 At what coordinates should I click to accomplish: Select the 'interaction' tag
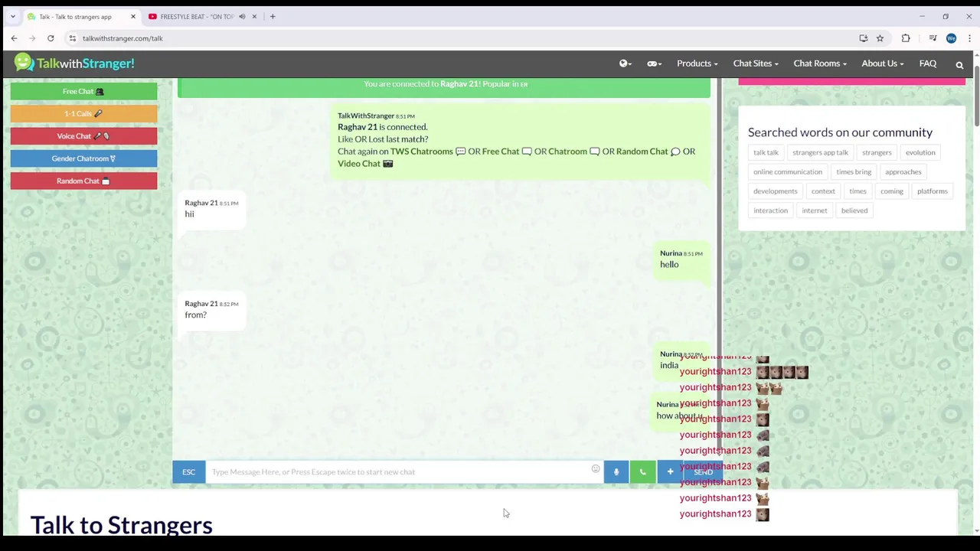point(770,210)
